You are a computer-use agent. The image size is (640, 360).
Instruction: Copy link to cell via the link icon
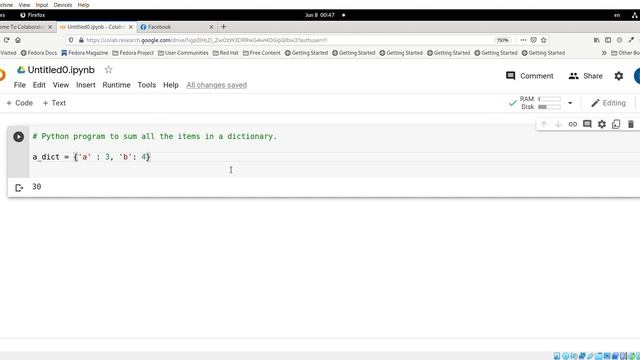573,124
